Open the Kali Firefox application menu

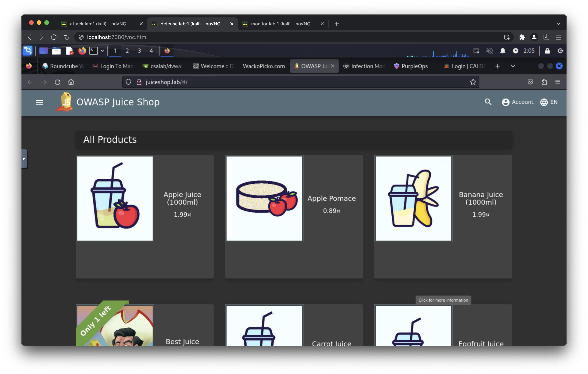[558, 82]
